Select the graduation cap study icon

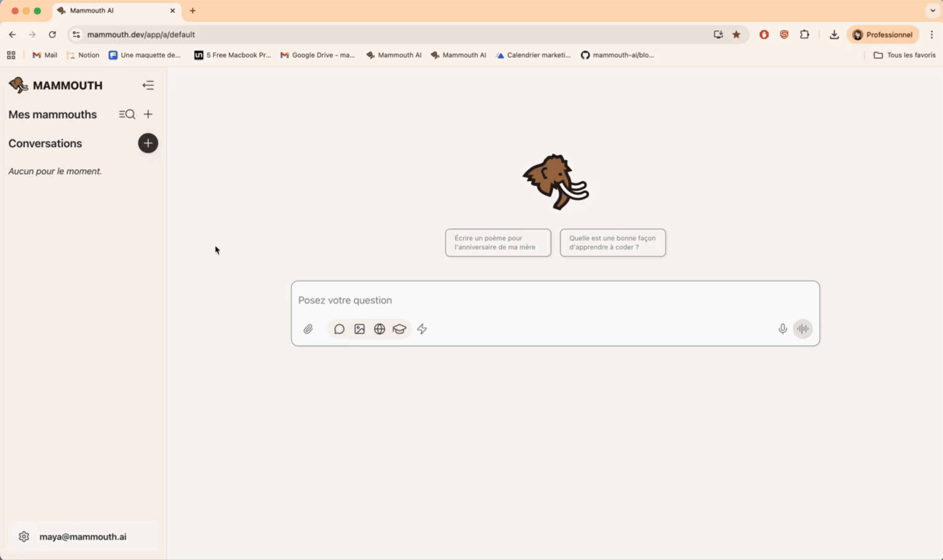click(x=400, y=329)
